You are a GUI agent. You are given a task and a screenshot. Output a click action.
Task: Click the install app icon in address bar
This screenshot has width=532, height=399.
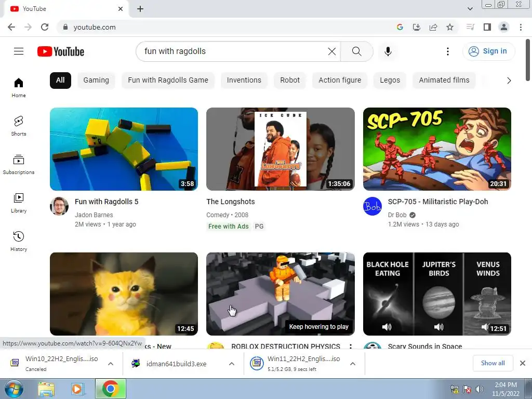tap(417, 27)
